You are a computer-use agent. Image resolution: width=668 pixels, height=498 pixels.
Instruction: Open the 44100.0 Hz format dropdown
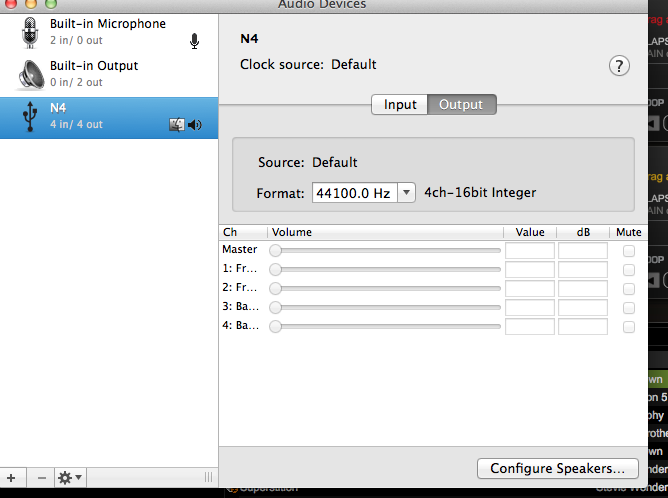tap(364, 192)
